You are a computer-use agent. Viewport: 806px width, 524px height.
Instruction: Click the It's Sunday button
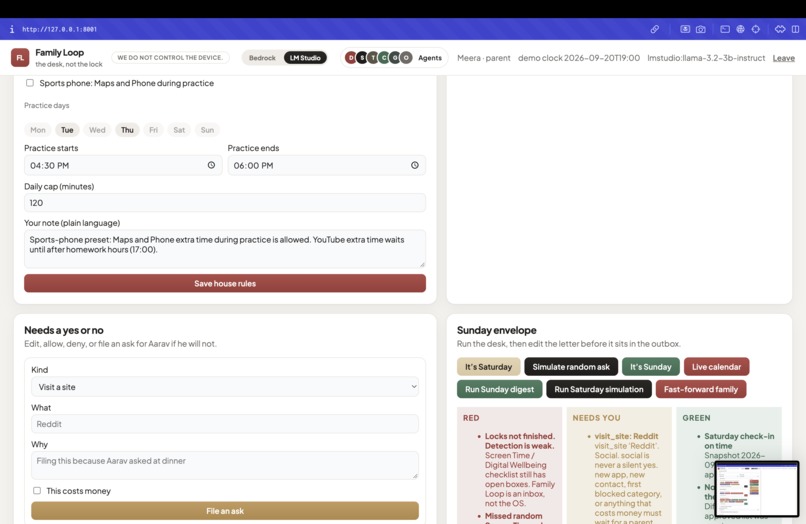click(x=651, y=367)
